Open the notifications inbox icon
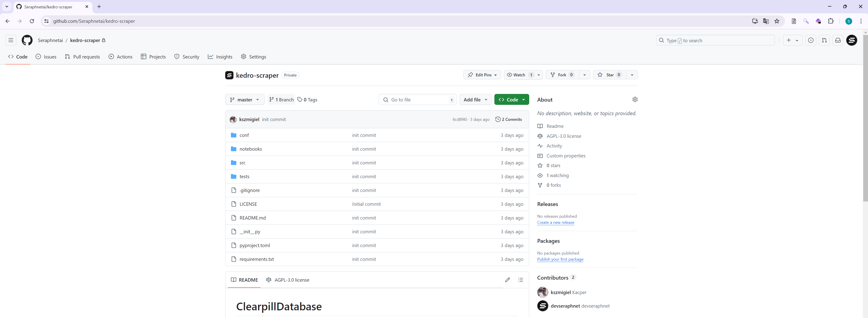The height and width of the screenshot is (318, 868). 838,40
